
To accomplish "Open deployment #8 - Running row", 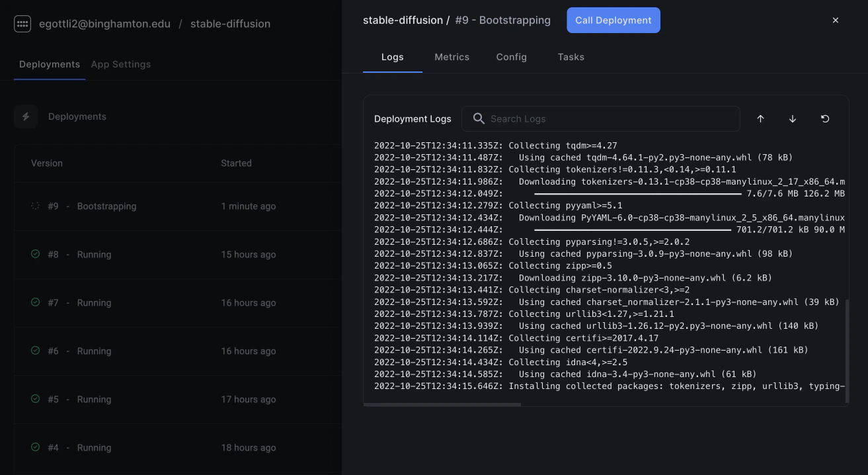I will [x=177, y=255].
